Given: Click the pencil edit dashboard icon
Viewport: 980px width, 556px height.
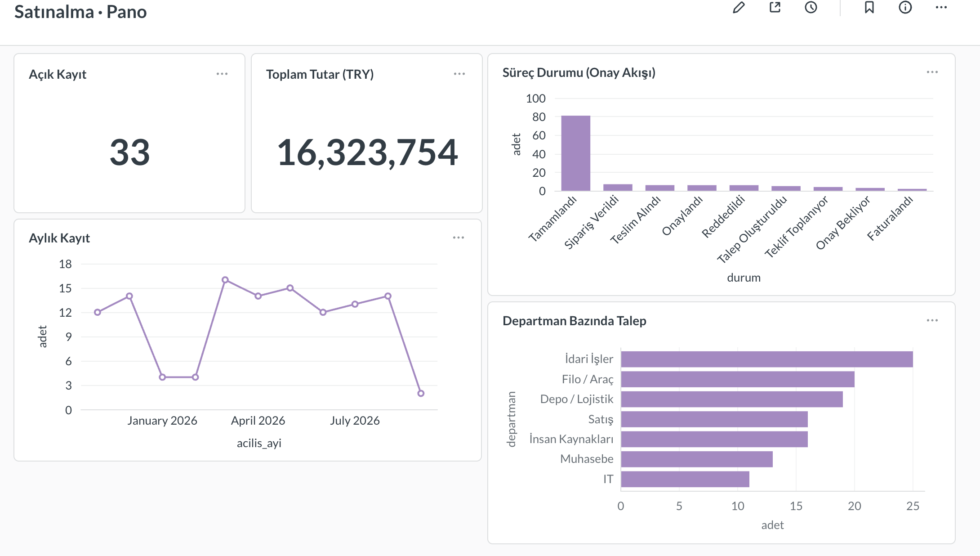Looking at the screenshot, I should pos(739,7).
